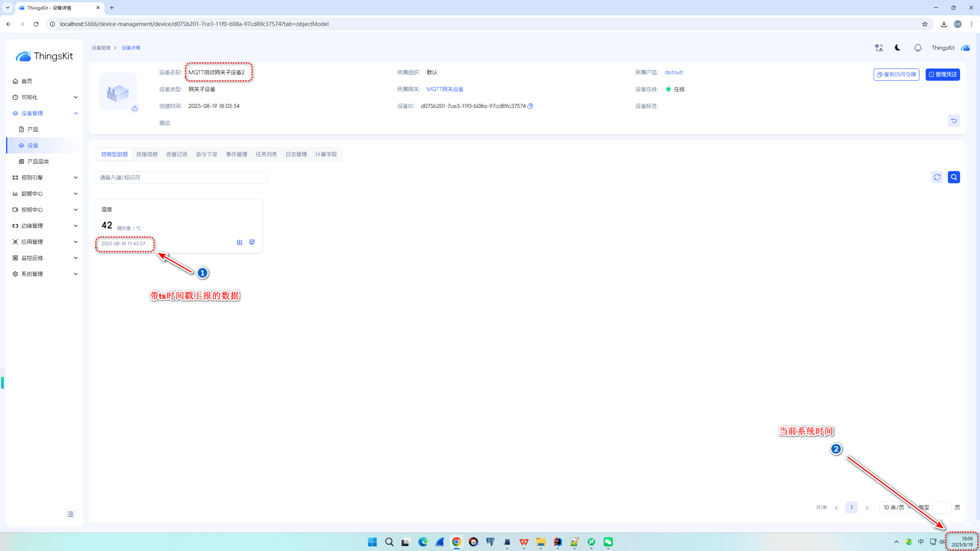The width and height of the screenshot is (980, 551).
Task: Collapse the sidebar menu toggle
Action: (70, 514)
